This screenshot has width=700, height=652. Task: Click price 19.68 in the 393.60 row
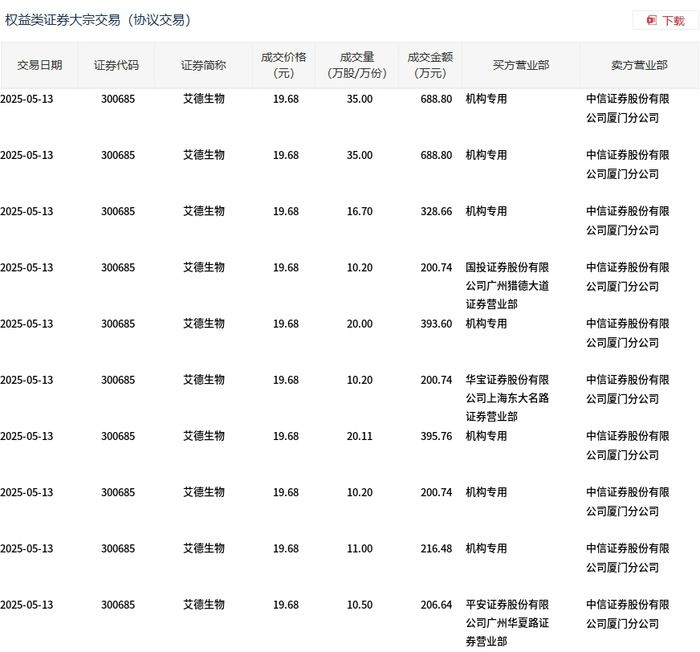pos(286,324)
